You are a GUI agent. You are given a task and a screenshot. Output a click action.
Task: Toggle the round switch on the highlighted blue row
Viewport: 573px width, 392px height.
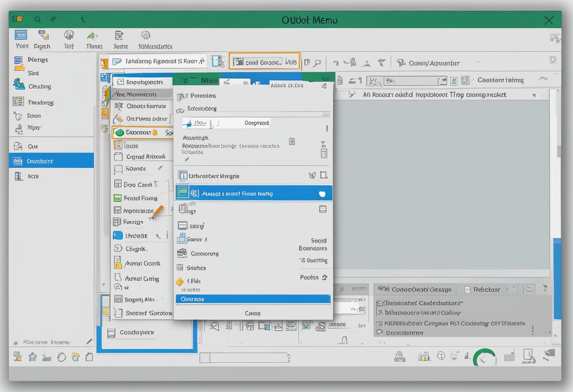coord(322,193)
